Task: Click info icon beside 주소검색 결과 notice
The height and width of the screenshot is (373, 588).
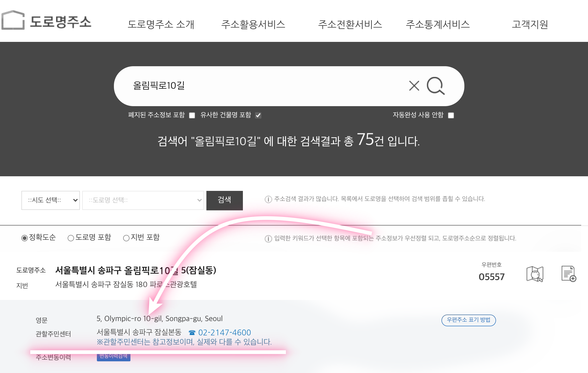Action: 268,199
